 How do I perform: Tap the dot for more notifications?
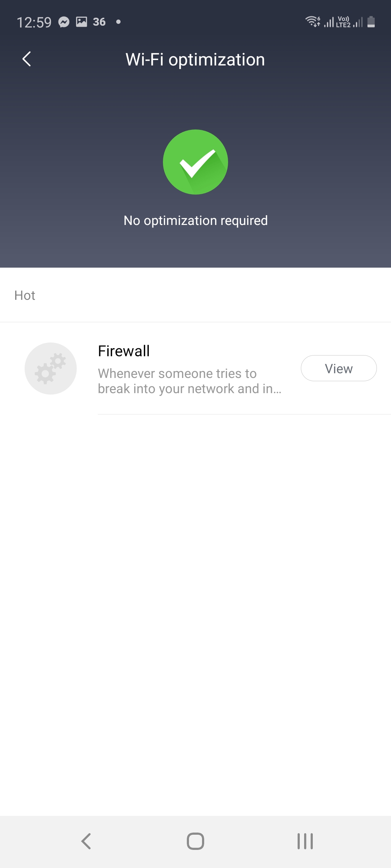click(x=118, y=22)
